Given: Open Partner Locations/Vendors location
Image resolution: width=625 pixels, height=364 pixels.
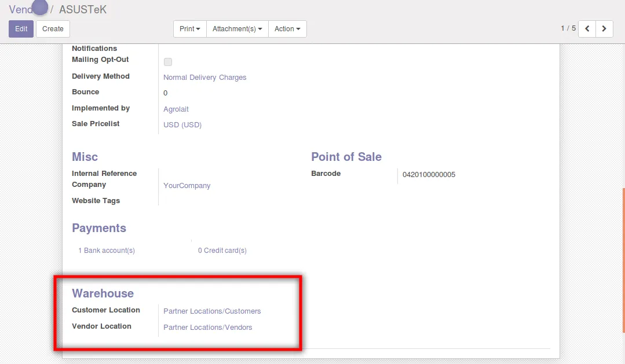Looking at the screenshot, I should [x=208, y=328].
